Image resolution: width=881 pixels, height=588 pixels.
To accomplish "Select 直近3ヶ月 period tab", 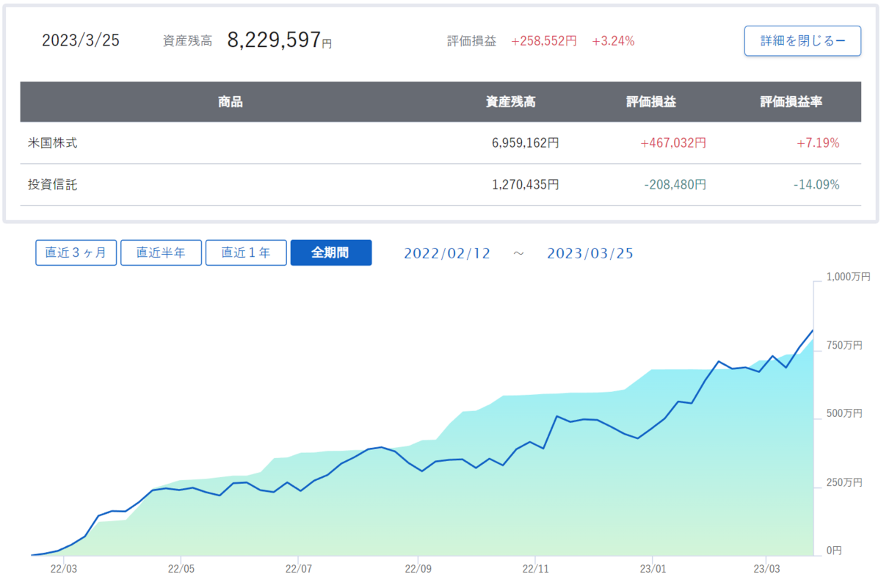I will pyautogui.click(x=76, y=253).
